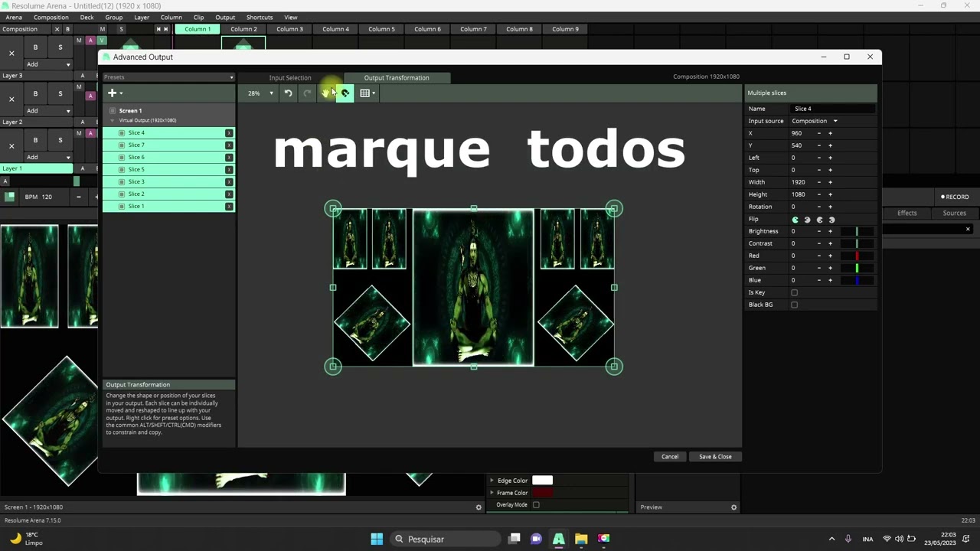Click the white Edge Color swatch
The height and width of the screenshot is (551, 980).
click(x=542, y=481)
